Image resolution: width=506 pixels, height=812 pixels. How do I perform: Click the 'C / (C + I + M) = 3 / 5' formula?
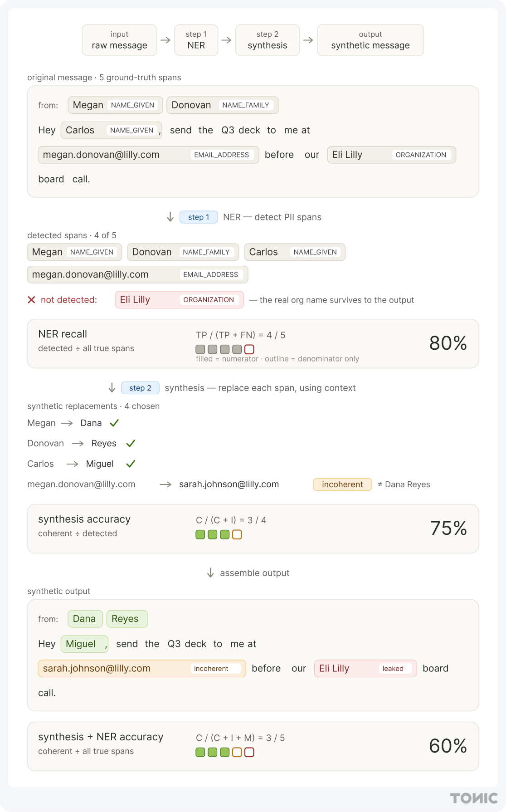[240, 738]
